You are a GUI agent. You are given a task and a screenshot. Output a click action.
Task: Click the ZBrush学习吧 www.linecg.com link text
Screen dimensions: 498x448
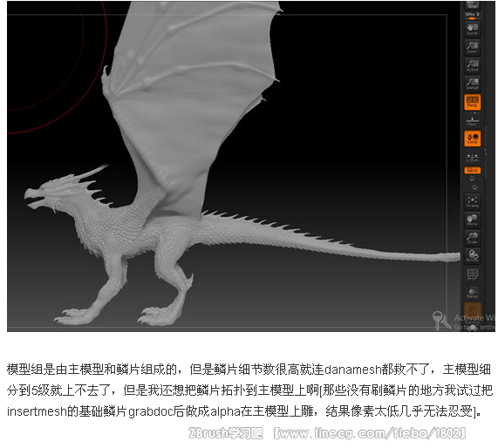327,433
